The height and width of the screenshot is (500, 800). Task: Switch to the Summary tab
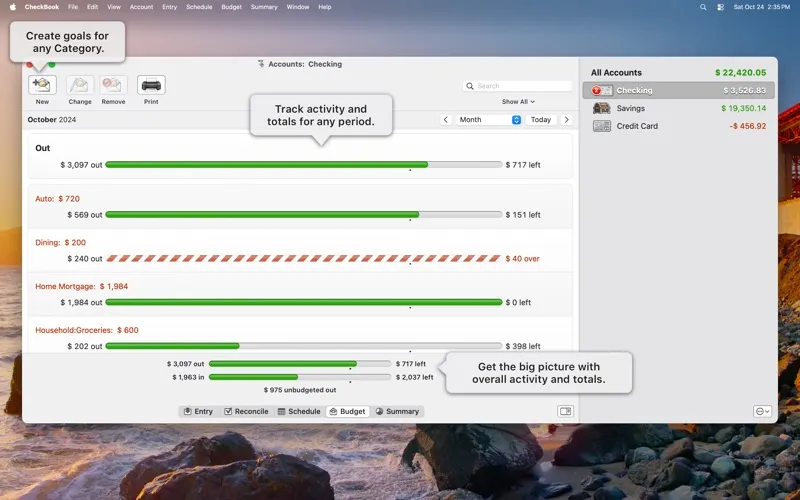pyautogui.click(x=397, y=411)
